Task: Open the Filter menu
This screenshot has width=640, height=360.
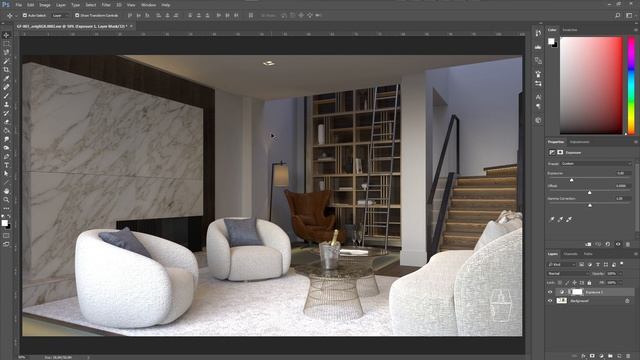Action: click(106, 5)
